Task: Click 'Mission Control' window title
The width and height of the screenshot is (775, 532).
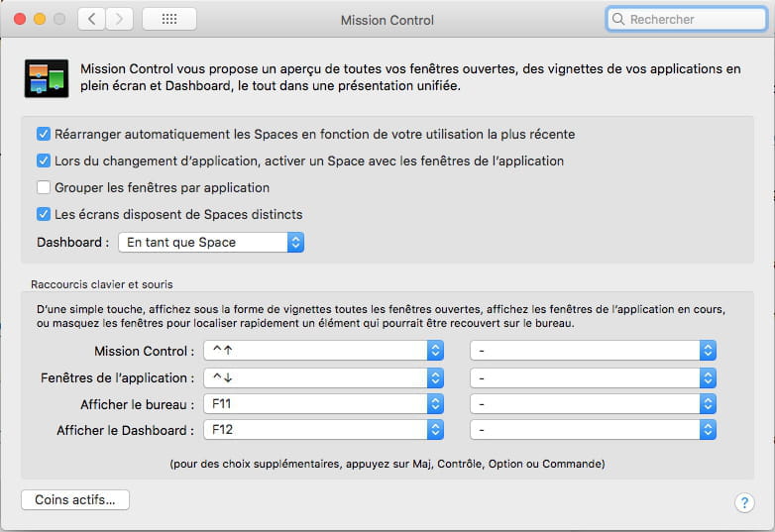Action: coord(387,20)
